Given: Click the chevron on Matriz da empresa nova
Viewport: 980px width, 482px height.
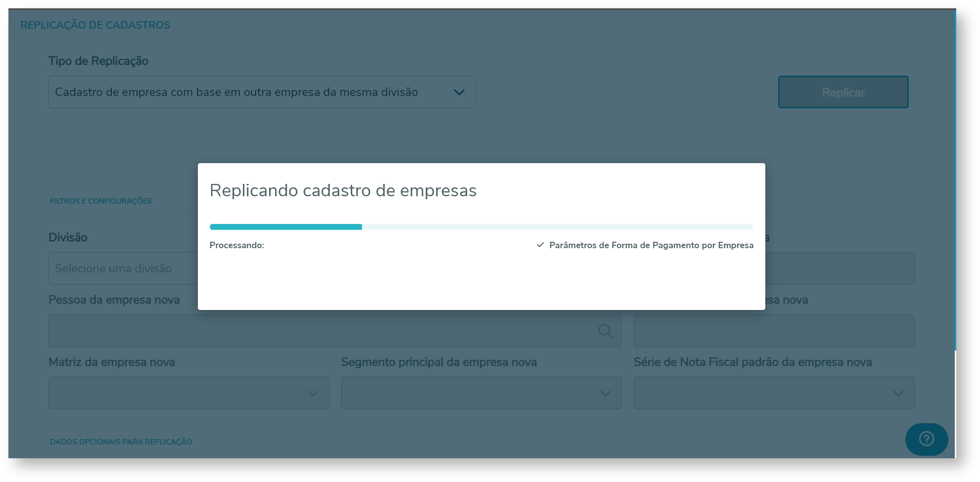Looking at the screenshot, I should [313, 393].
